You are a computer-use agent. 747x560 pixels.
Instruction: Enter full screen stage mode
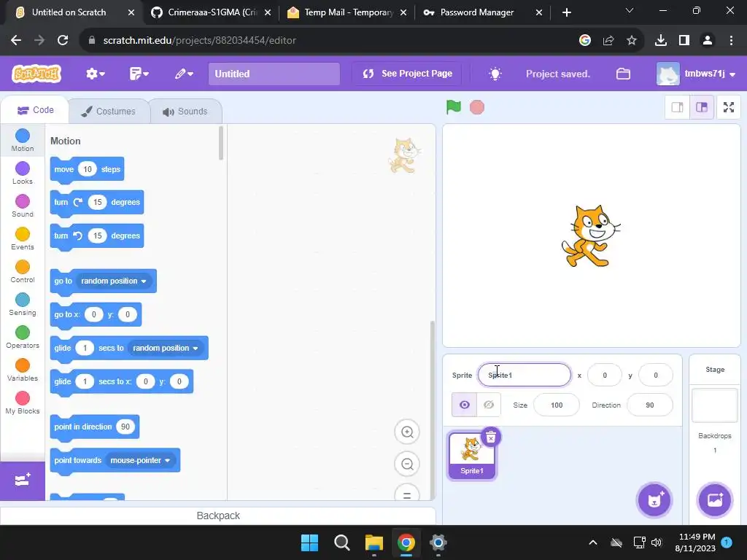[729, 107]
